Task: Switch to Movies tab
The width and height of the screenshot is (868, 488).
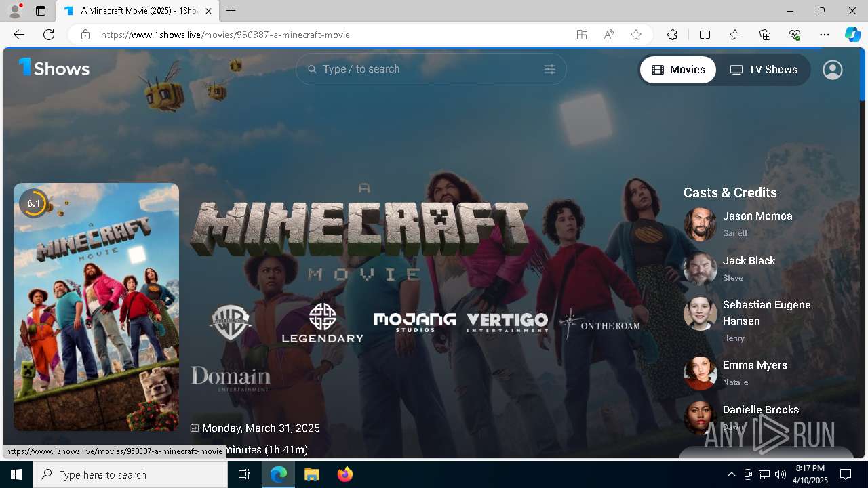Action: (x=678, y=70)
